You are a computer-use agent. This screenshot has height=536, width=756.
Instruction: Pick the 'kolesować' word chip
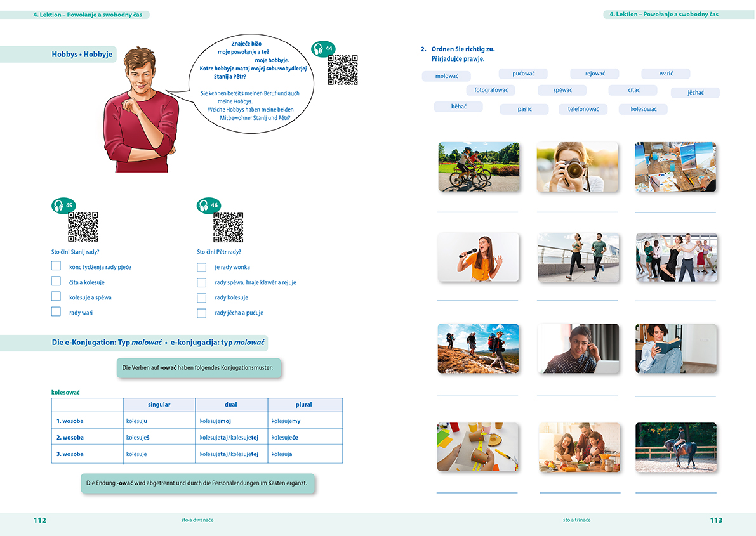[643, 109]
